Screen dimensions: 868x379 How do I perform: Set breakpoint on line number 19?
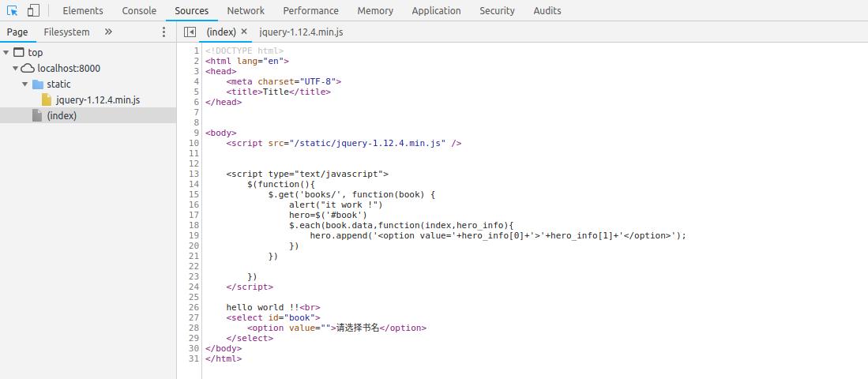pyautogui.click(x=194, y=235)
